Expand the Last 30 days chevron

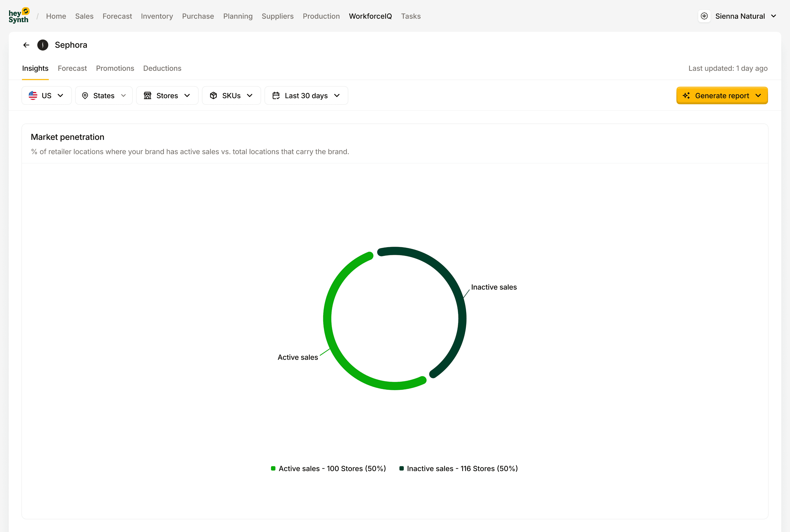coord(337,96)
